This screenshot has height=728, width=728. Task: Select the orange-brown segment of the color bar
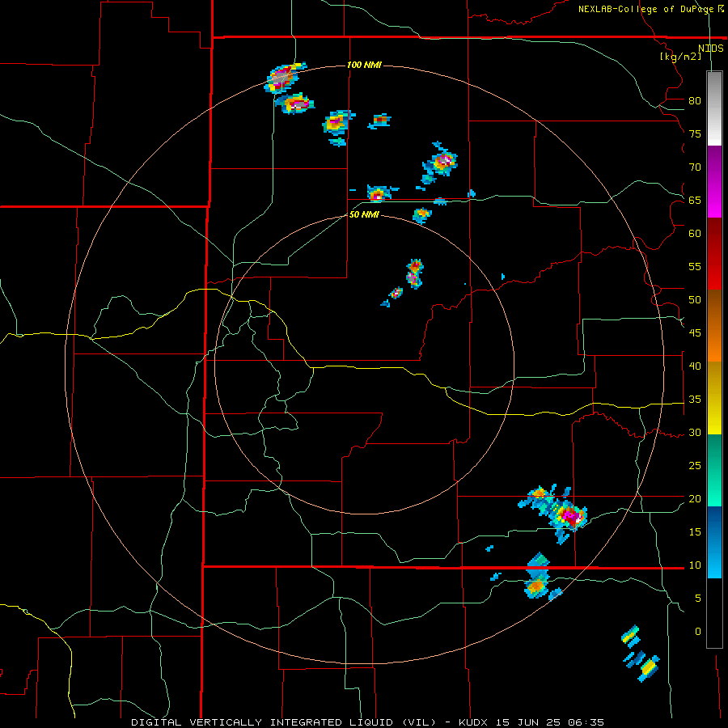(x=714, y=325)
